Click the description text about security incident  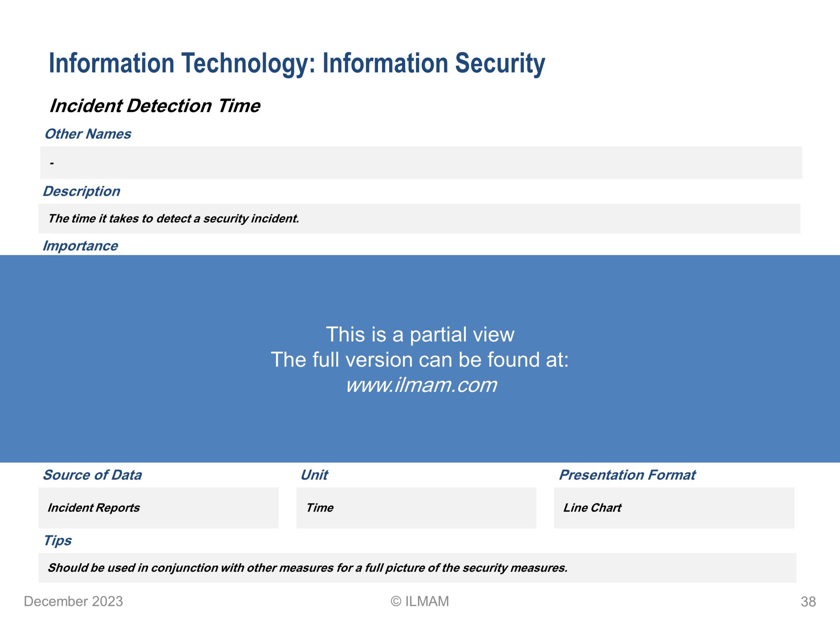(174, 219)
